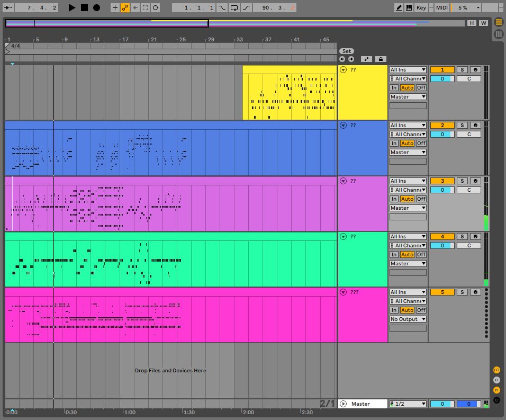This screenshot has height=420, width=506.
Task: Enable MIDI Arrangement Overdub plus icon
Action: pyautogui.click(x=115, y=8)
